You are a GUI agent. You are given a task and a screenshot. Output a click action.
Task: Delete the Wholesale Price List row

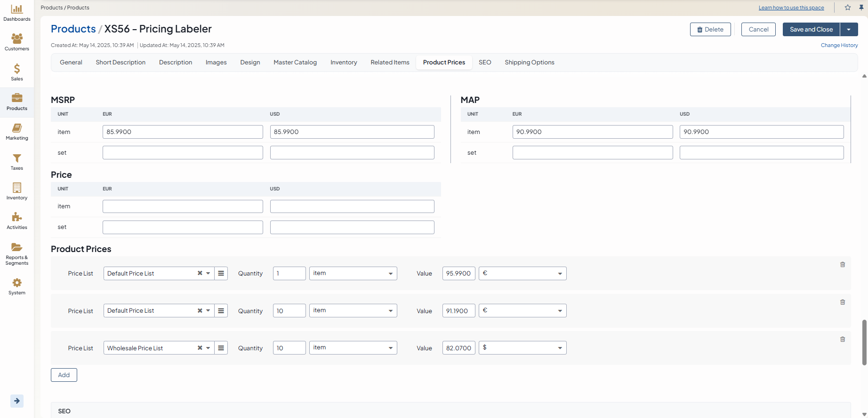[843, 339]
